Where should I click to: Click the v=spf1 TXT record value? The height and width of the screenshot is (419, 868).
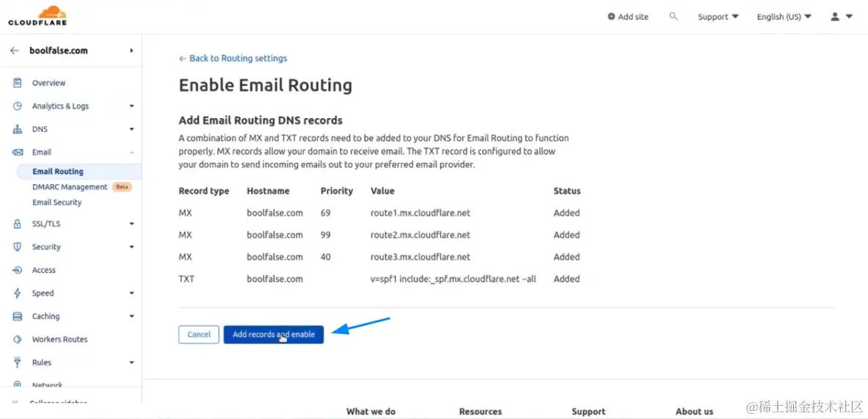(x=453, y=279)
